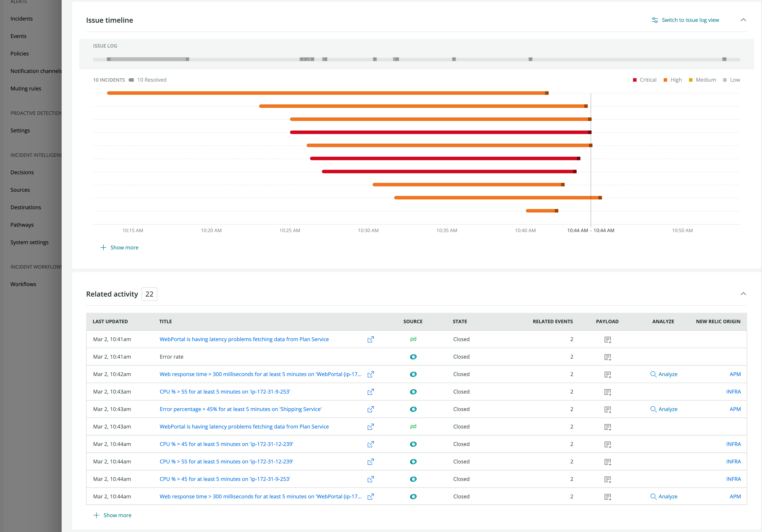
Task: Open payload icon for first WebPortal latency row
Action: click(x=607, y=340)
